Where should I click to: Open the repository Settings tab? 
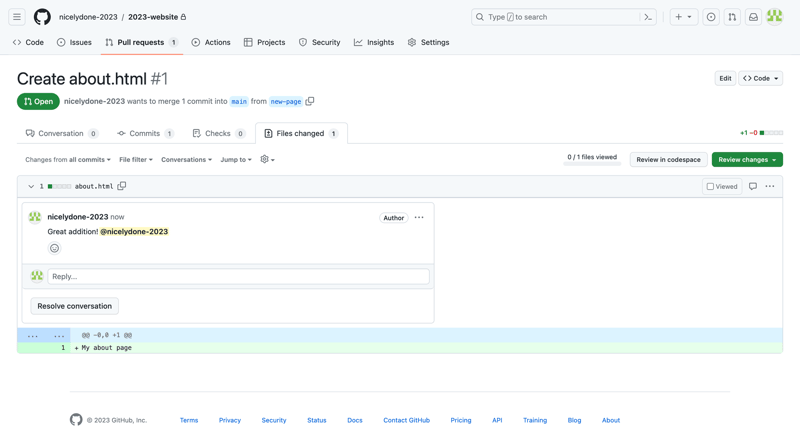click(x=429, y=42)
